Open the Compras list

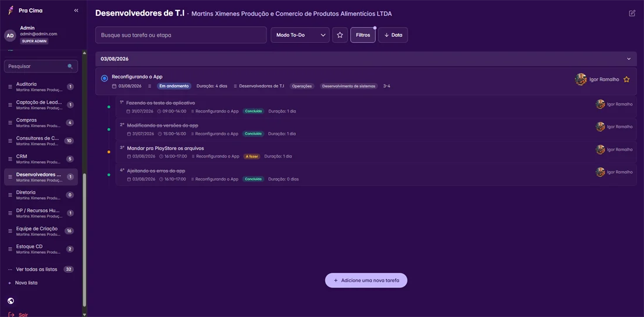pos(40,123)
